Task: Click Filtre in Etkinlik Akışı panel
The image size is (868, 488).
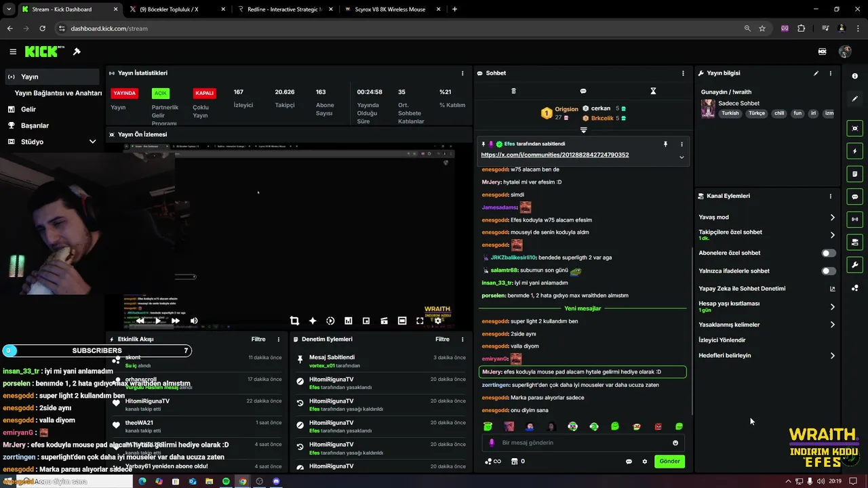Action: (258, 340)
